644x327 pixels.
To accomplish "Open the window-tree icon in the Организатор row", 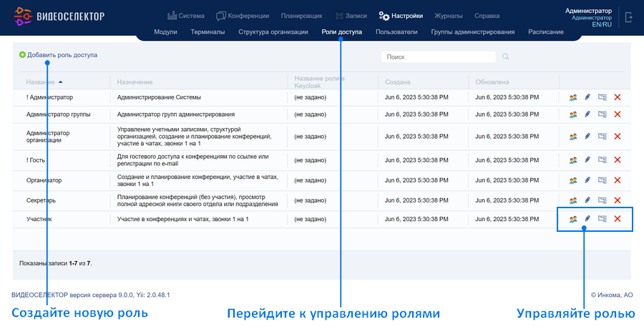I will (x=602, y=180).
